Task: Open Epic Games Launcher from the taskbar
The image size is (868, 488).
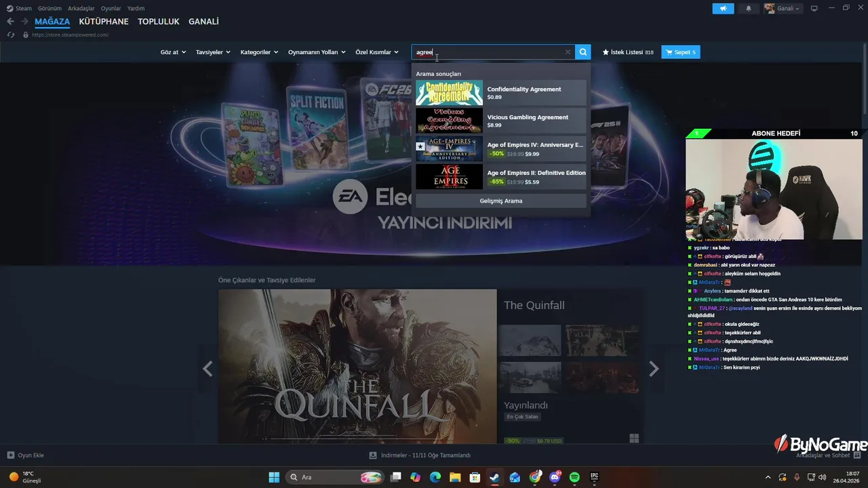Action: coord(595,477)
